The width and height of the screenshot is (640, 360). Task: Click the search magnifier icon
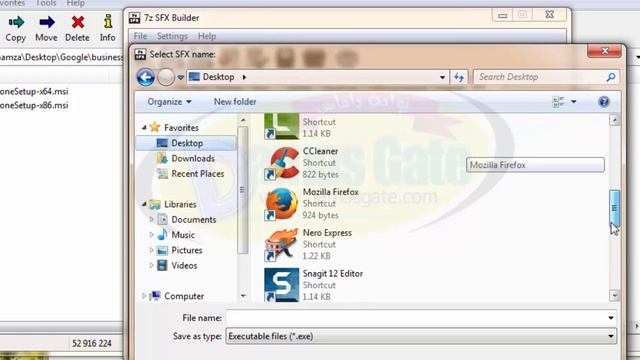(x=611, y=77)
